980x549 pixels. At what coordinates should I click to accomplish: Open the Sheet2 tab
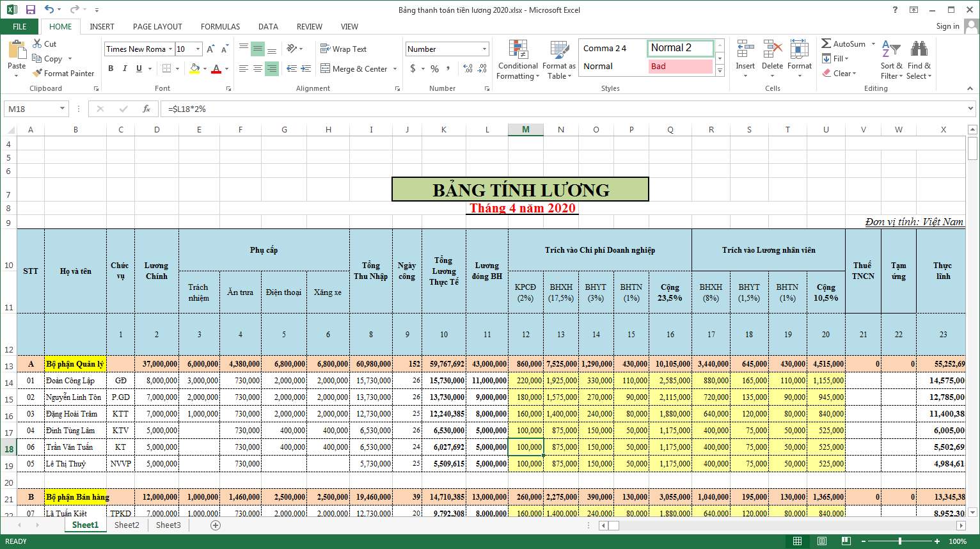[127, 525]
